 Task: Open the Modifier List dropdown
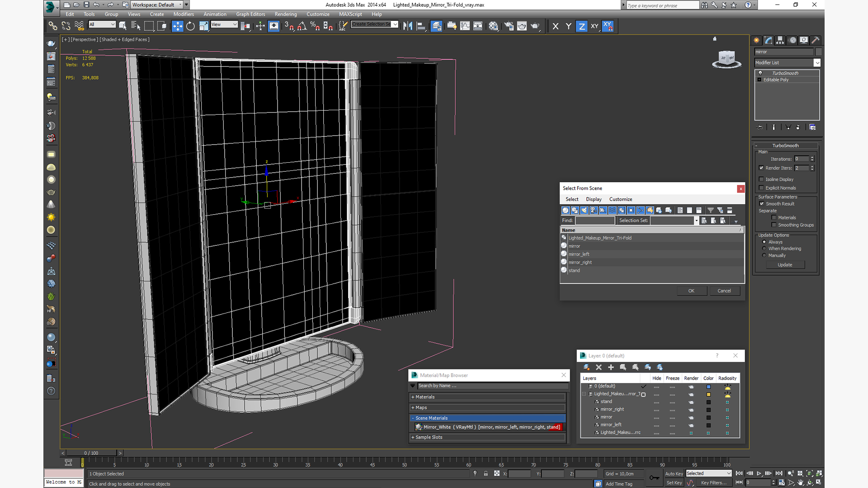point(787,63)
